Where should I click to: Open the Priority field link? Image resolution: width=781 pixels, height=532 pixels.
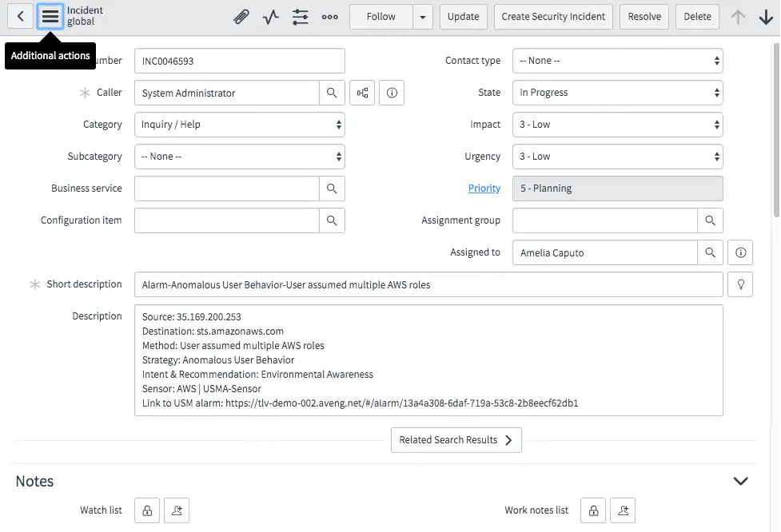[484, 189]
